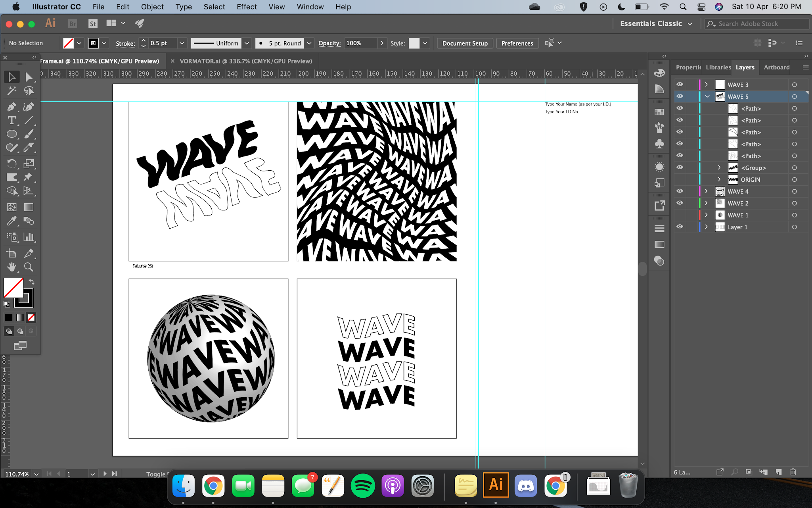Pick the Eyedropper tool

pyautogui.click(x=11, y=221)
